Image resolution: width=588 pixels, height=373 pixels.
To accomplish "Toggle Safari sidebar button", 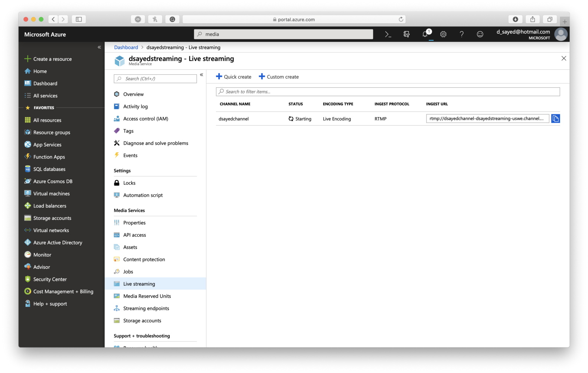I will [x=79, y=19].
